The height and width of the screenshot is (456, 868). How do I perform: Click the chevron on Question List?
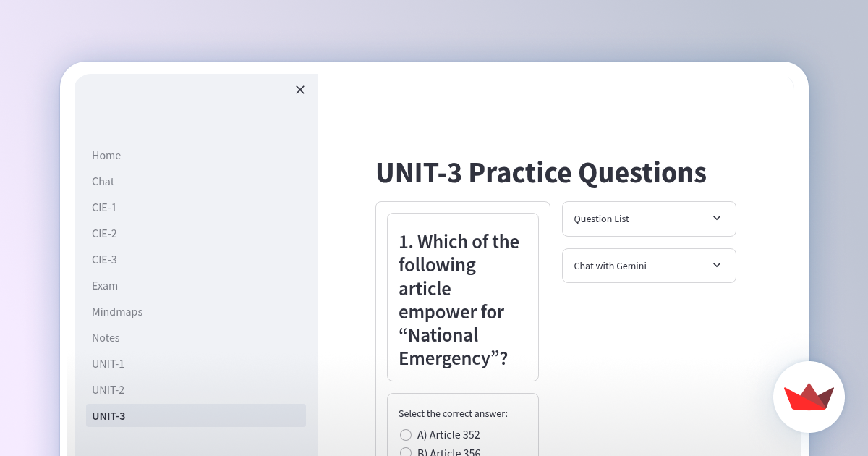[716, 218]
